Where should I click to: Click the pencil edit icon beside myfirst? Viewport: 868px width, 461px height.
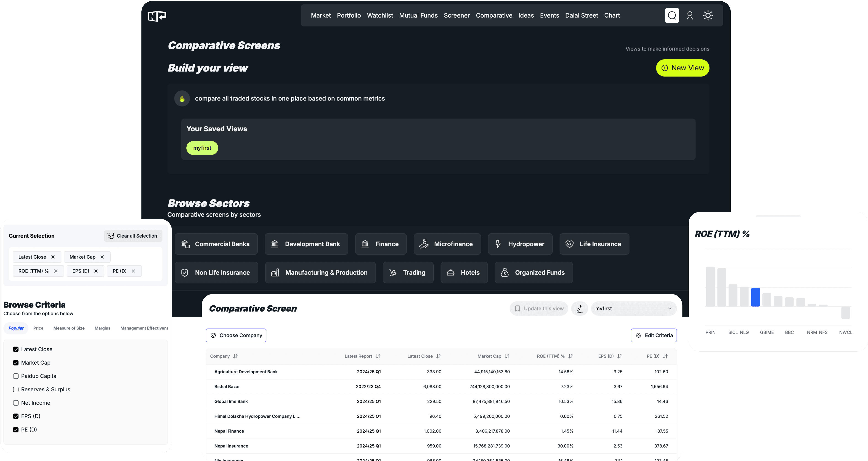tap(580, 308)
